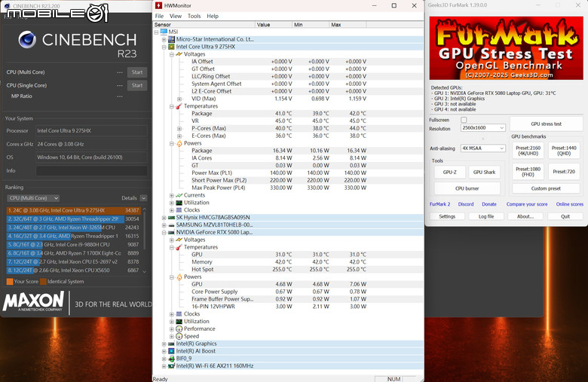Image resolution: width=588 pixels, height=382 pixels.
Task: Click the Cinebench Info input field
Action: [91, 171]
